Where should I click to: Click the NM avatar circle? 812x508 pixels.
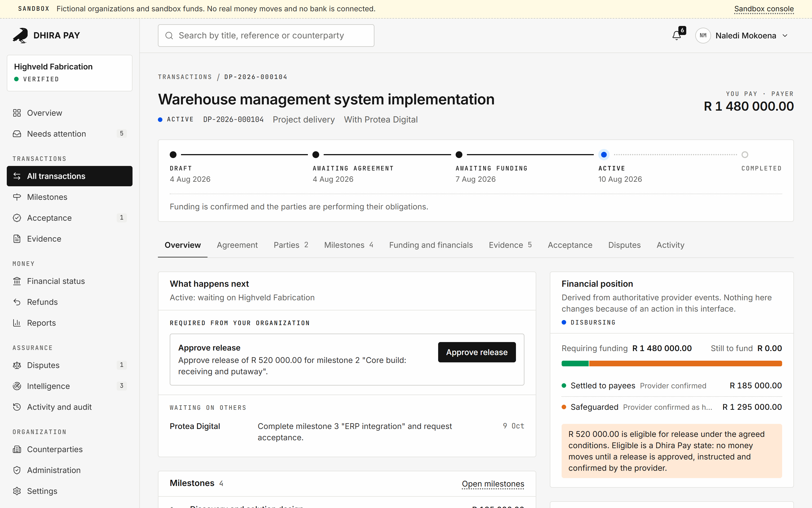click(x=703, y=35)
